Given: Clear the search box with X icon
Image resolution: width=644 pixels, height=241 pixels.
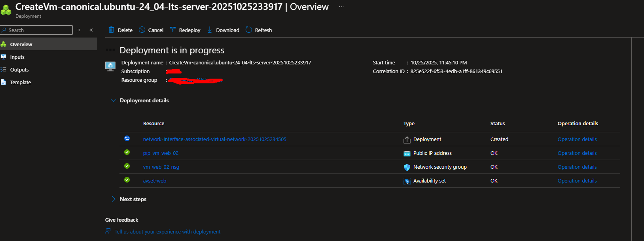Looking at the screenshot, I should coord(79,30).
